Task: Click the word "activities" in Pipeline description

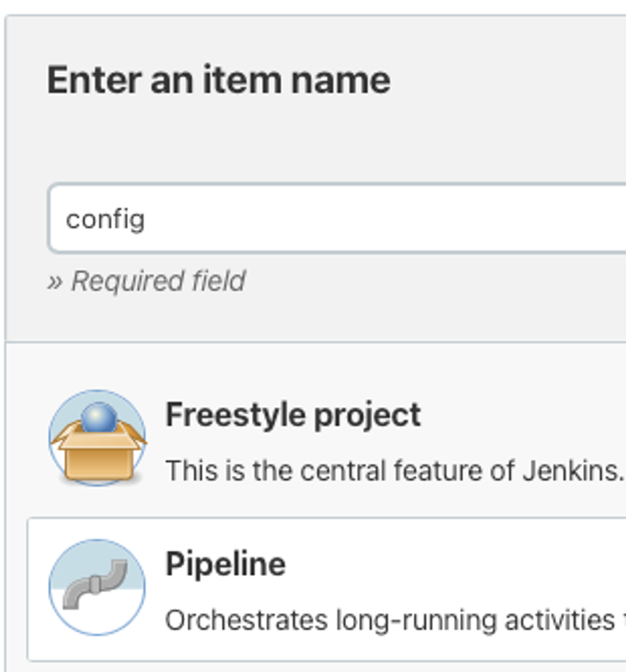Action: tap(560, 620)
